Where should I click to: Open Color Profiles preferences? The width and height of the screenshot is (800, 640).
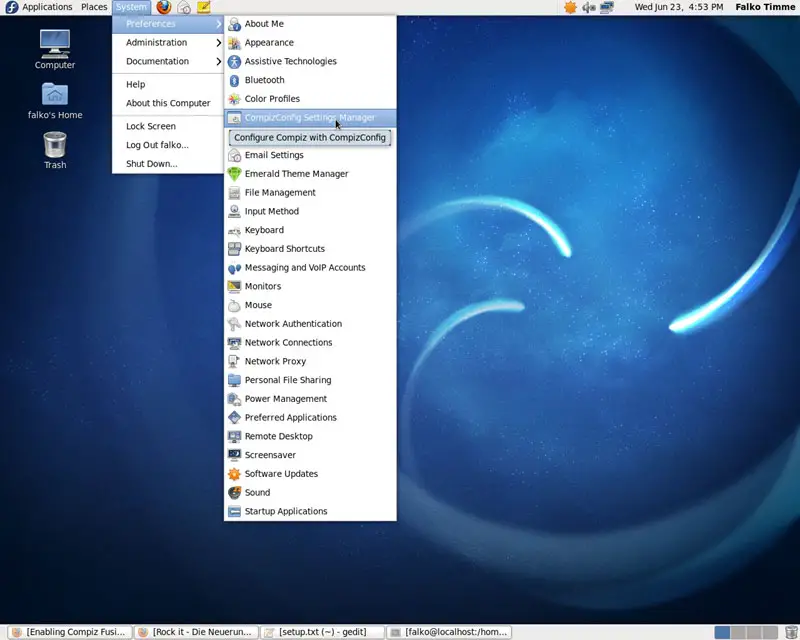click(x=310, y=99)
